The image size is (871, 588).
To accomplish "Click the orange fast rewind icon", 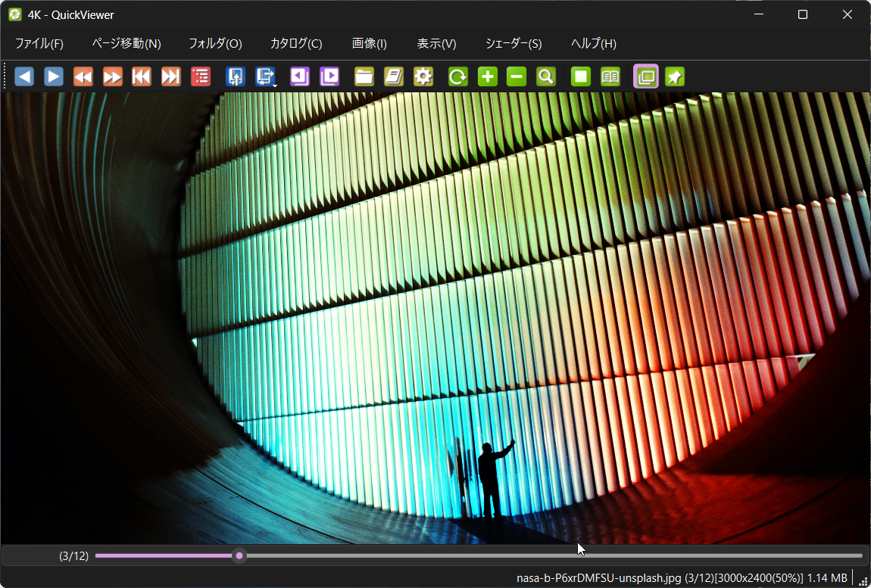I will 83,76.
